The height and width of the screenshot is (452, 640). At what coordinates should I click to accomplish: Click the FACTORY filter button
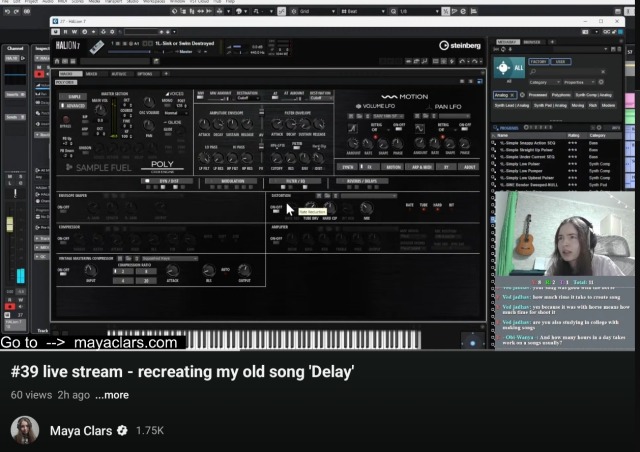(538, 62)
